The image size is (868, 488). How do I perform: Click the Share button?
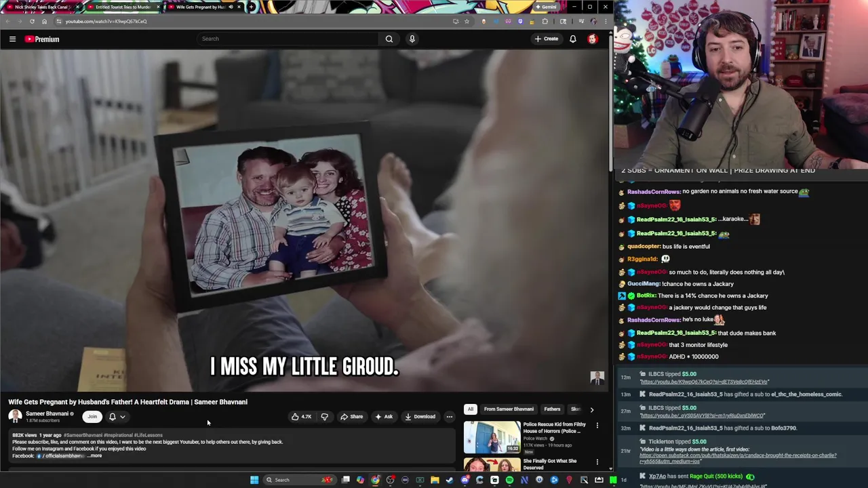[351, 417]
